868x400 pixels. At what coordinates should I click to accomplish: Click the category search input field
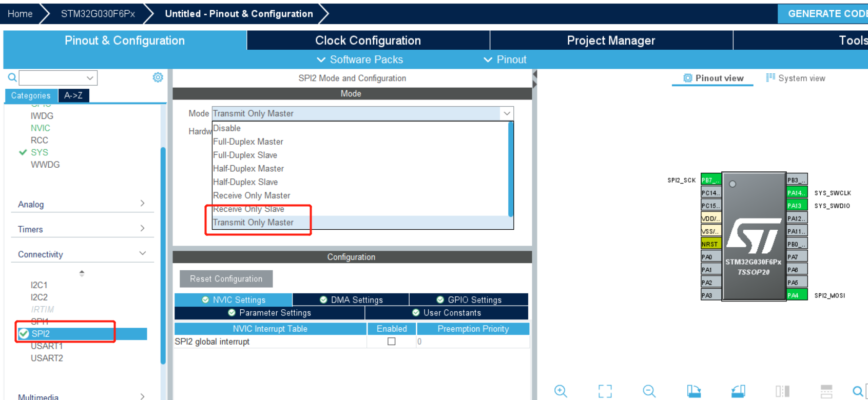coord(52,78)
